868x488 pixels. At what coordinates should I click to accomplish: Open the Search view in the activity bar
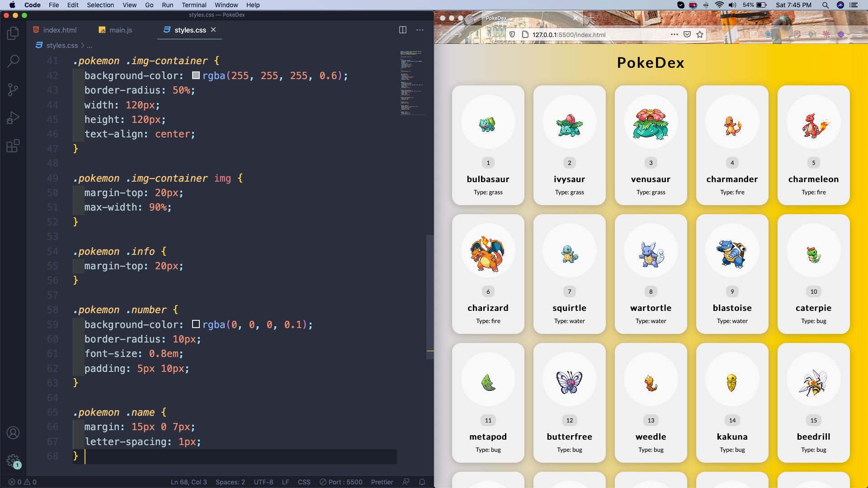tap(13, 61)
